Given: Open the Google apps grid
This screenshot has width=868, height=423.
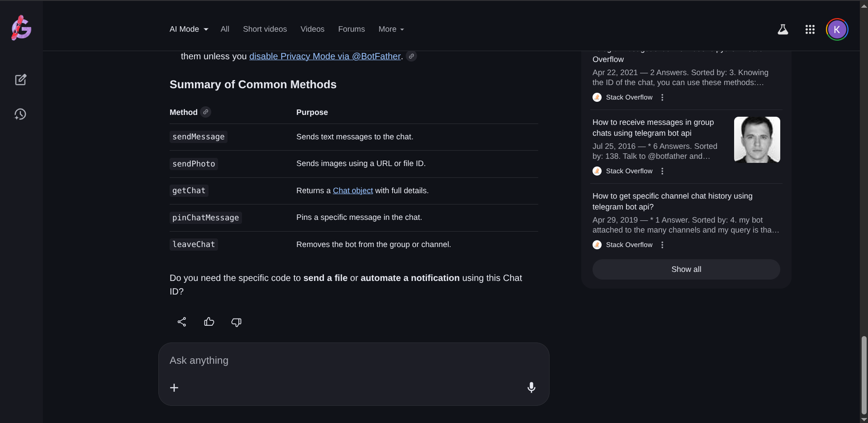Looking at the screenshot, I should pos(810,29).
